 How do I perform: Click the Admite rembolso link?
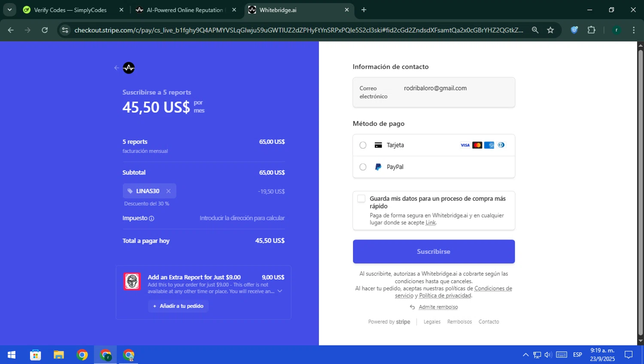(438, 307)
